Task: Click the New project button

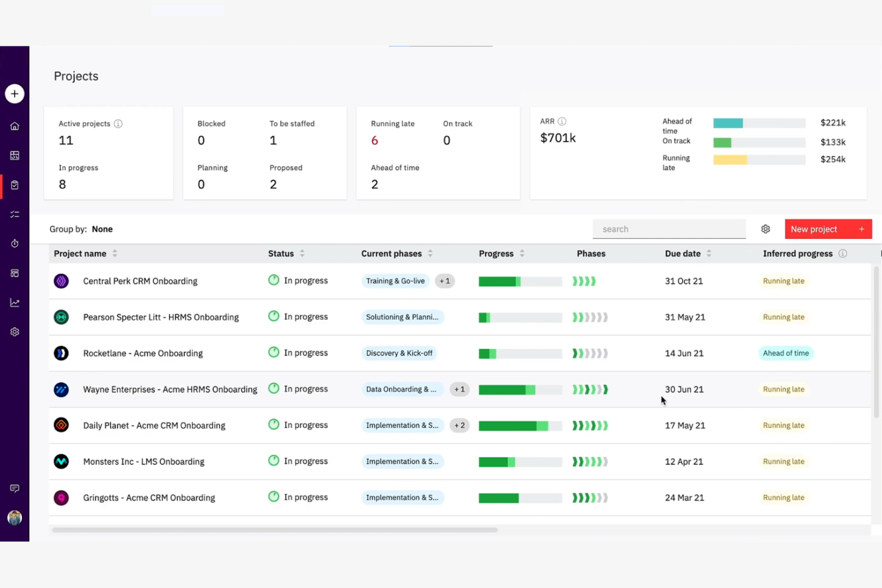Action: click(828, 229)
